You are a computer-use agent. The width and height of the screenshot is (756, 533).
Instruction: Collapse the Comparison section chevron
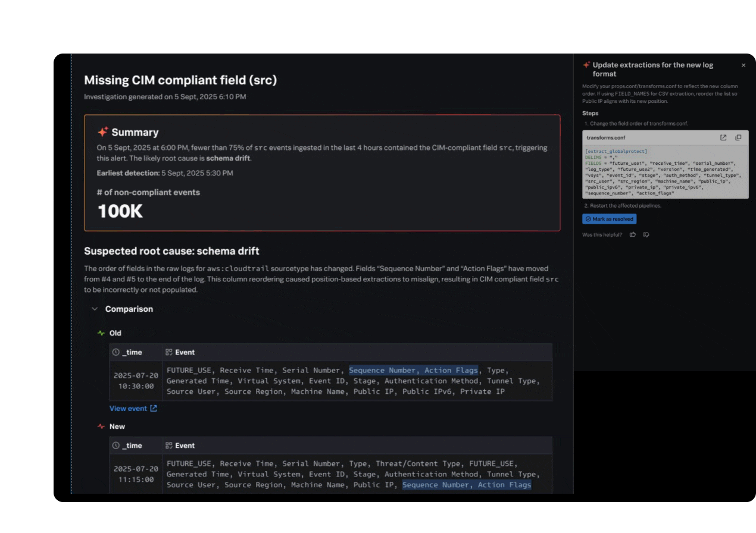click(x=95, y=309)
